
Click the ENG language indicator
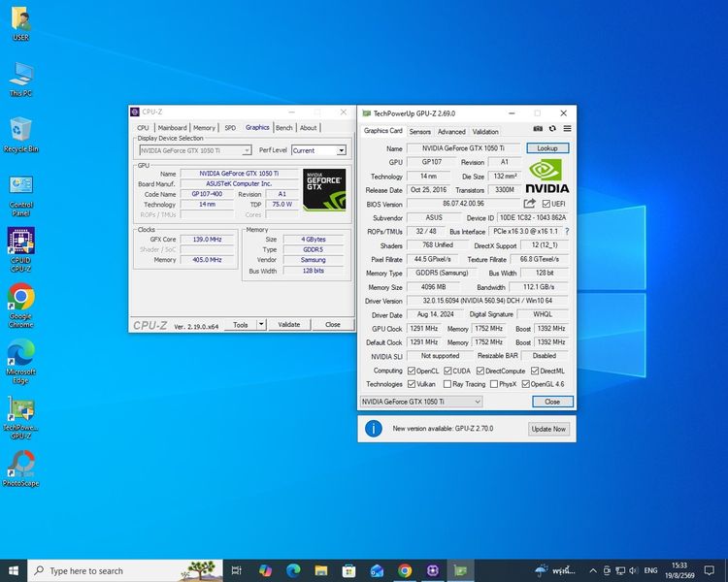coord(651,570)
